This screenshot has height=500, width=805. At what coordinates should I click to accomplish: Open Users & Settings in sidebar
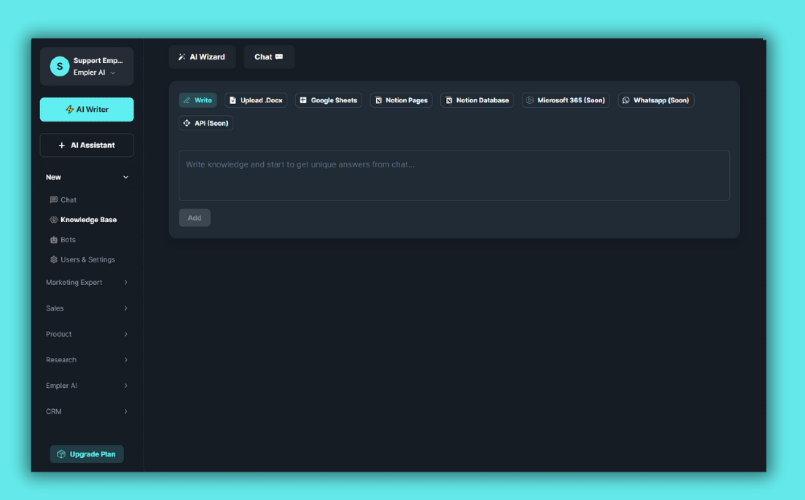point(82,260)
